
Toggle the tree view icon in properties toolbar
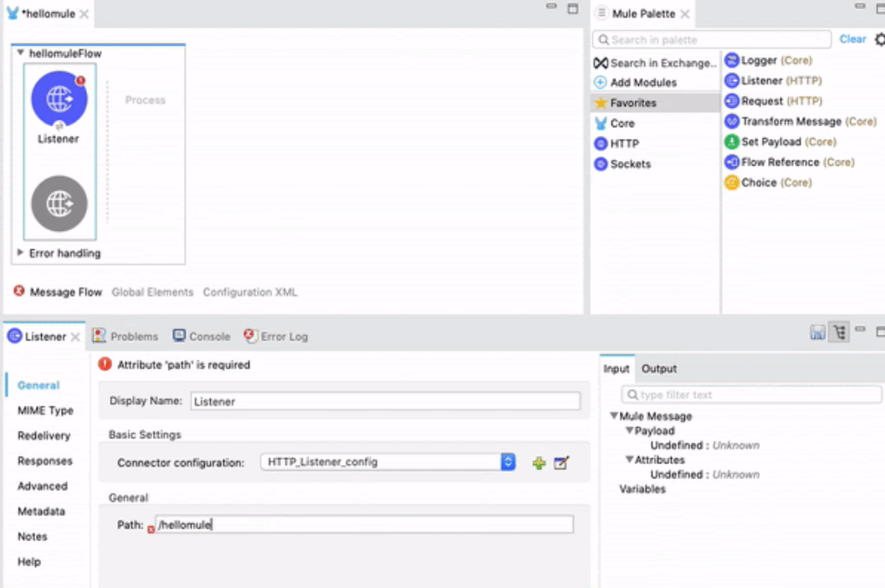(838, 333)
